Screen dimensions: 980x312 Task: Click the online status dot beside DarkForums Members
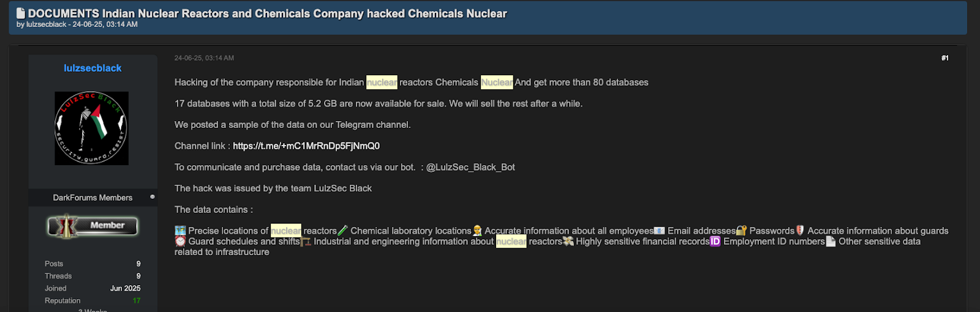pyautogui.click(x=153, y=197)
